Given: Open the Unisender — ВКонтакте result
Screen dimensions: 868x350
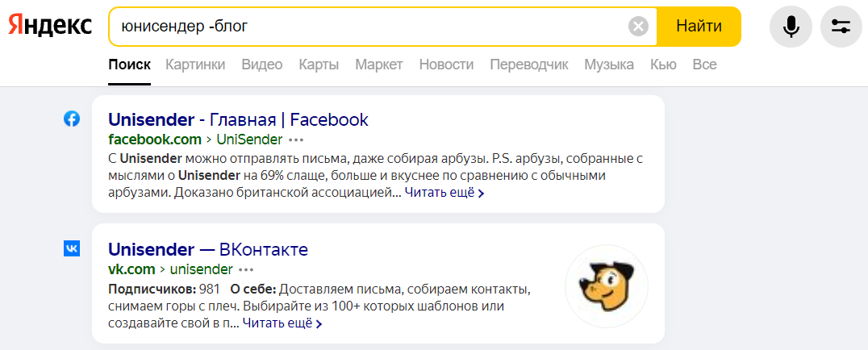Looking at the screenshot, I should [x=208, y=250].
